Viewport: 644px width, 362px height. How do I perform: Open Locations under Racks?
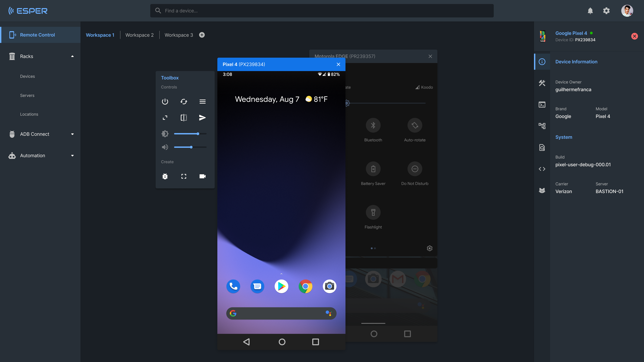pyautogui.click(x=29, y=114)
